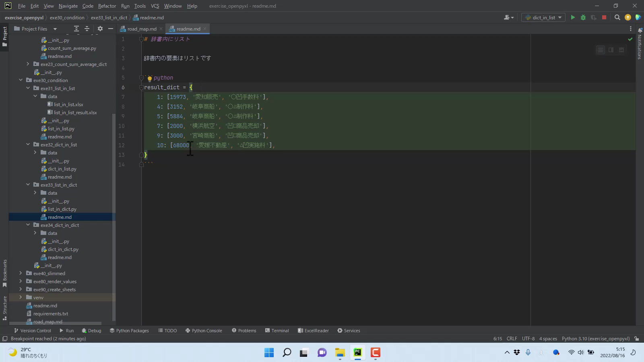Stop the running process with red square
The width and height of the screenshot is (644, 362).
(x=604, y=17)
